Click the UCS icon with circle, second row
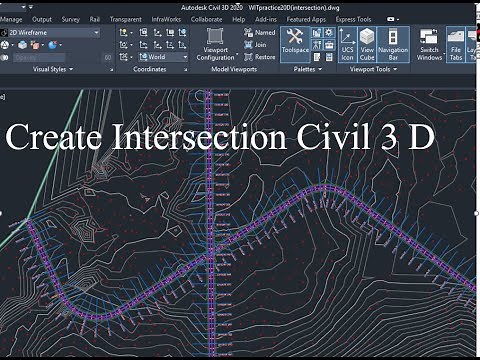The height and width of the screenshot is (360, 480). (123, 45)
